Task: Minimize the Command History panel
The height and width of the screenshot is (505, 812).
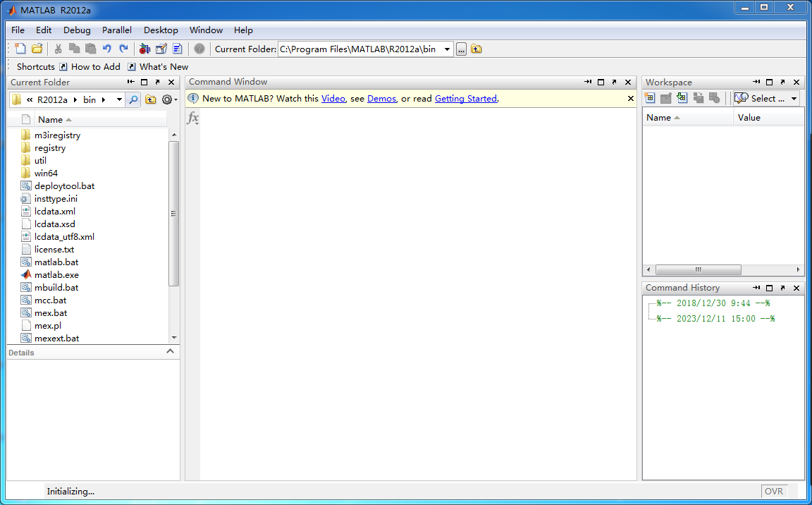Action: pos(756,288)
